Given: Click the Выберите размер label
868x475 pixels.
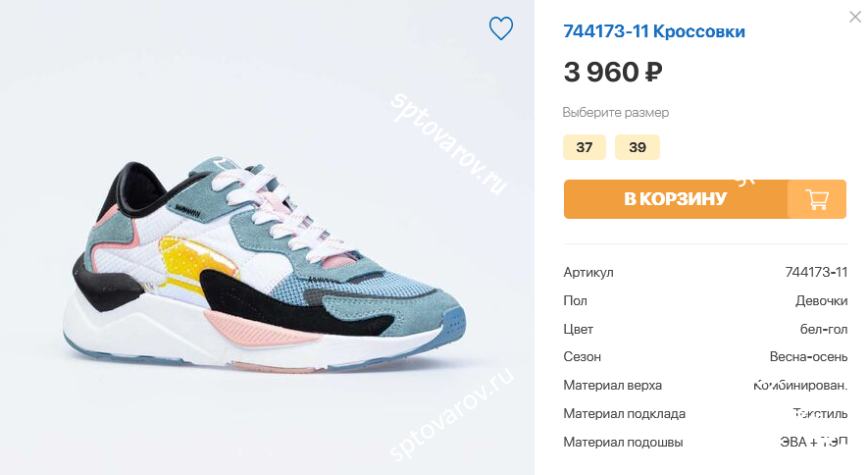Looking at the screenshot, I should pos(616,113).
